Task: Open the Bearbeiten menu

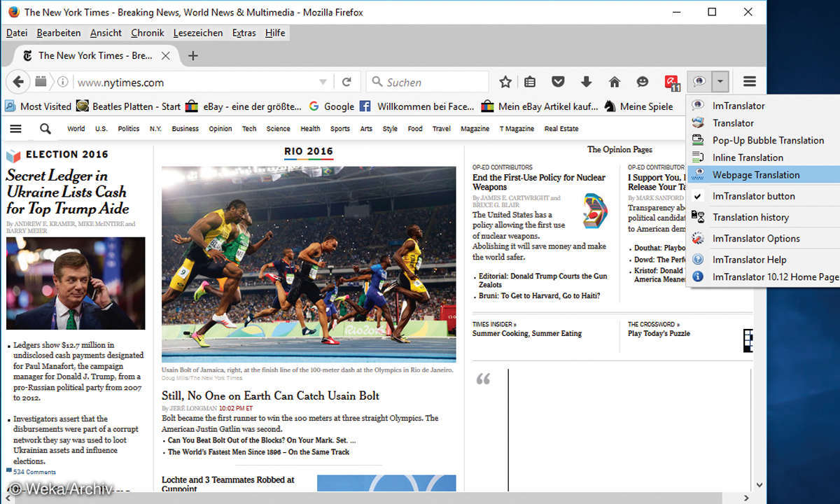Action: (59, 33)
